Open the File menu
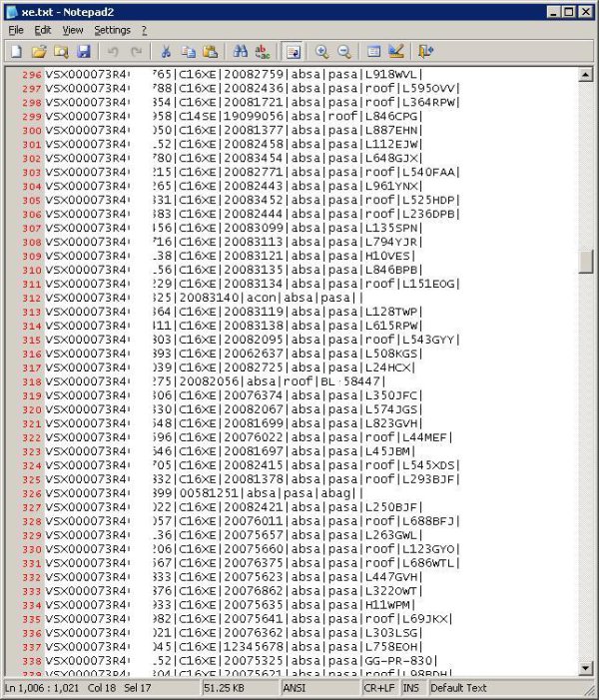 coord(16,30)
